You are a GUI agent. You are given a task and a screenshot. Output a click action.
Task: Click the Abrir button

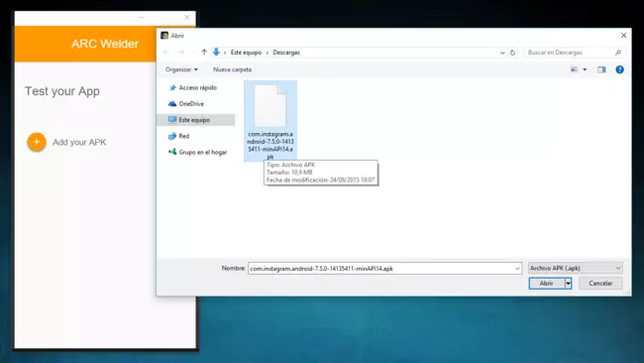pyautogui.click(x=547, y=284)
